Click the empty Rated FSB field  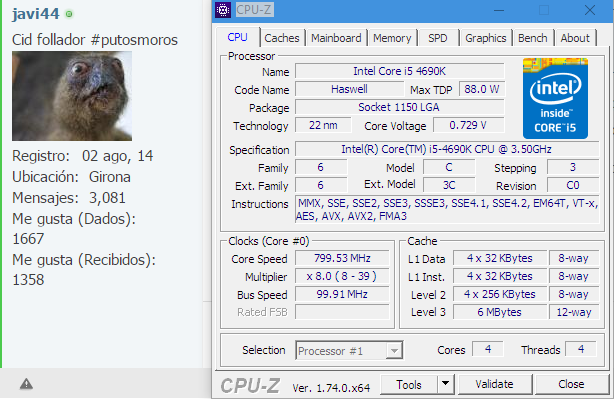click(x=342, y=312)
